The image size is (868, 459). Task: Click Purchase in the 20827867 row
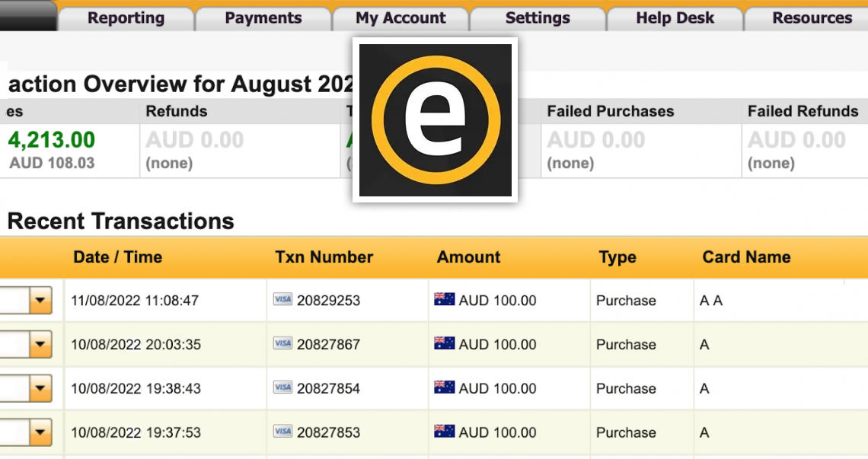tap(626, 344)
